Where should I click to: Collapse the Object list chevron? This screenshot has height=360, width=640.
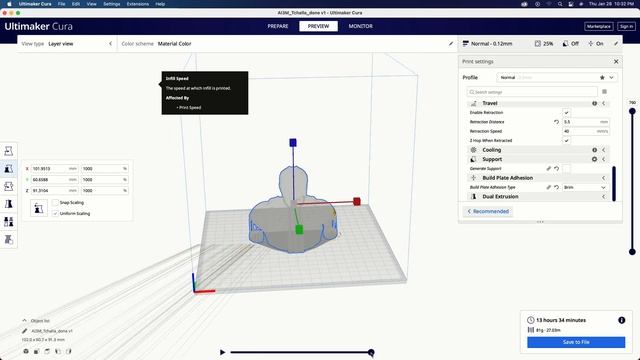pyautogui.click(x=24, y=320)
